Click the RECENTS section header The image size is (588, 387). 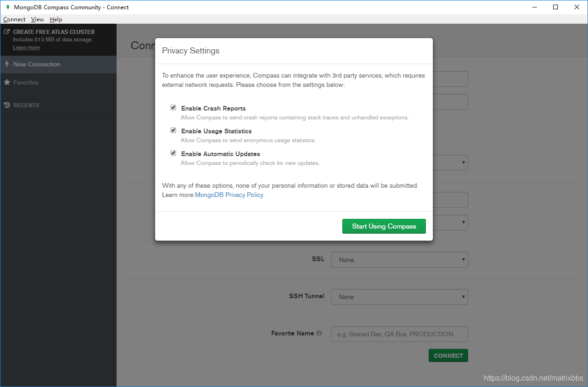coord(26,105)
